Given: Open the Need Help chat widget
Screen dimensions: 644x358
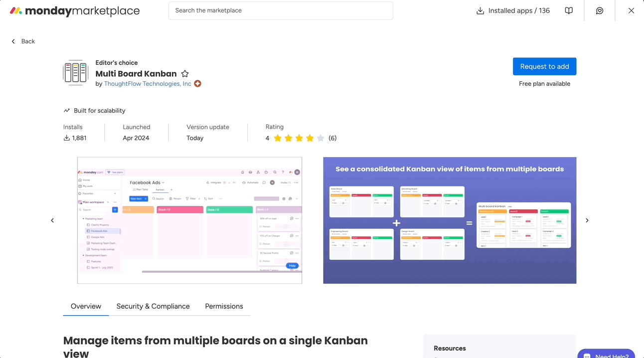Looking at the screenshot, I should click(x=606, y=354).
